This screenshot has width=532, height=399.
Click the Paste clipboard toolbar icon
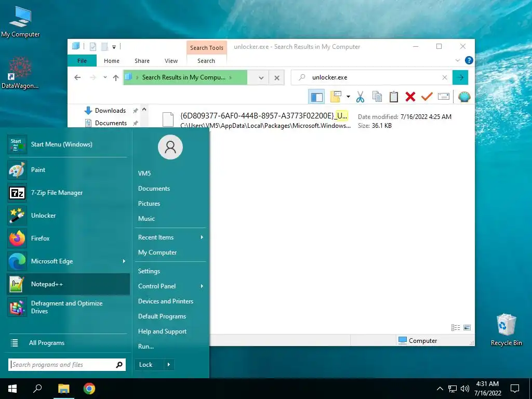pos(394,97)
